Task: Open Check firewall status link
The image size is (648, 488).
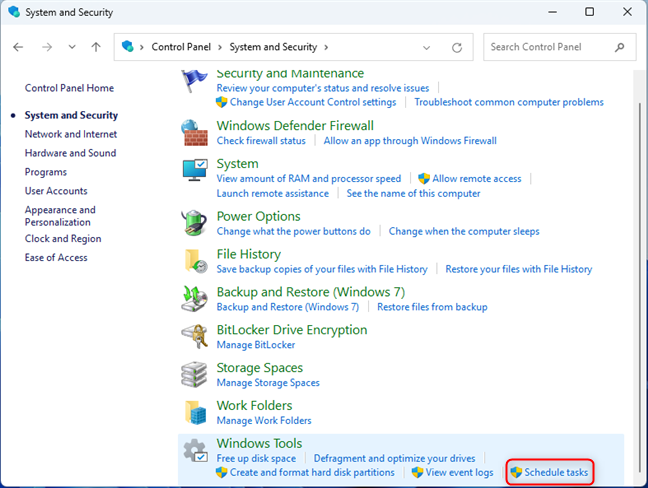Action: pos(261,141)
